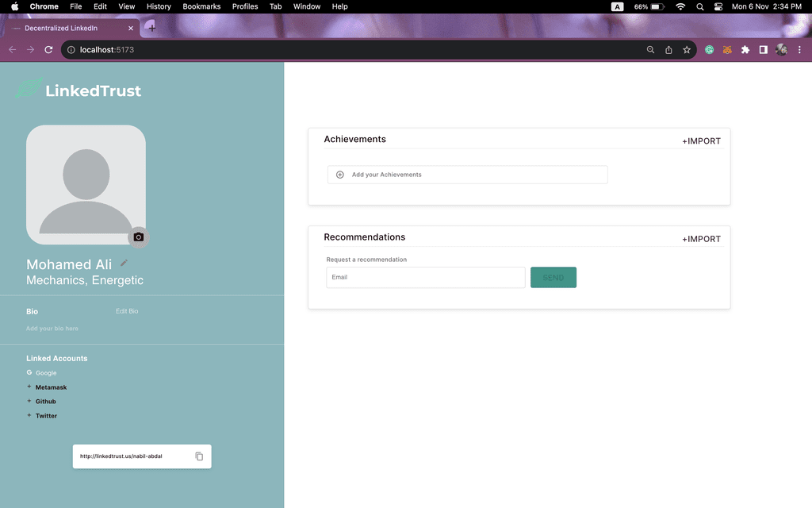Click the name Mohamed Ali
Screen dimensions: 812x508
69,264
